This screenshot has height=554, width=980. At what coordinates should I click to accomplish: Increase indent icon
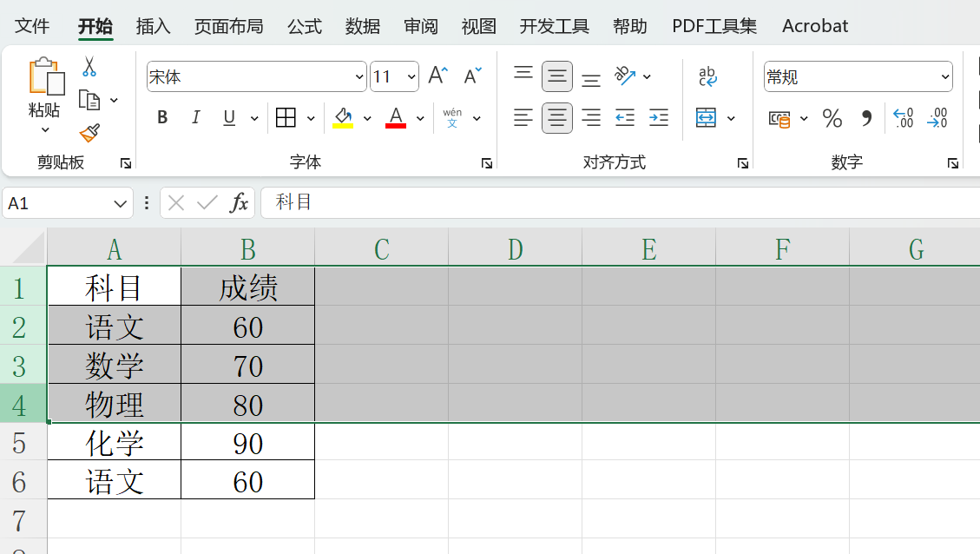tap(658, 117)
